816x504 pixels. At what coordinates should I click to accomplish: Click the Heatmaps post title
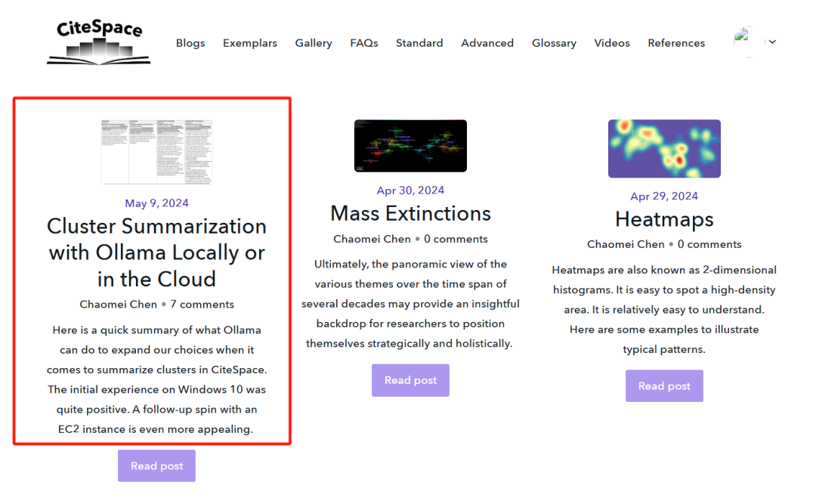pos(664,219)
